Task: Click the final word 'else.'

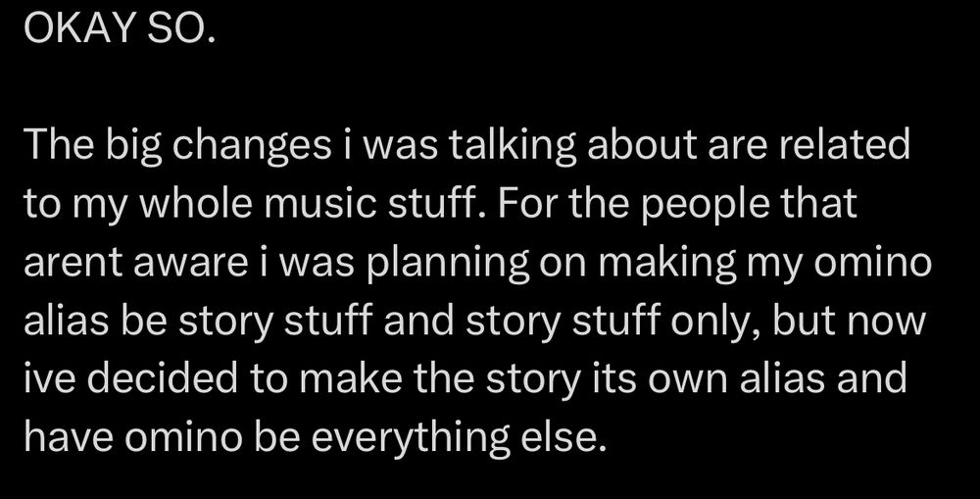Action: click(563, 437)
